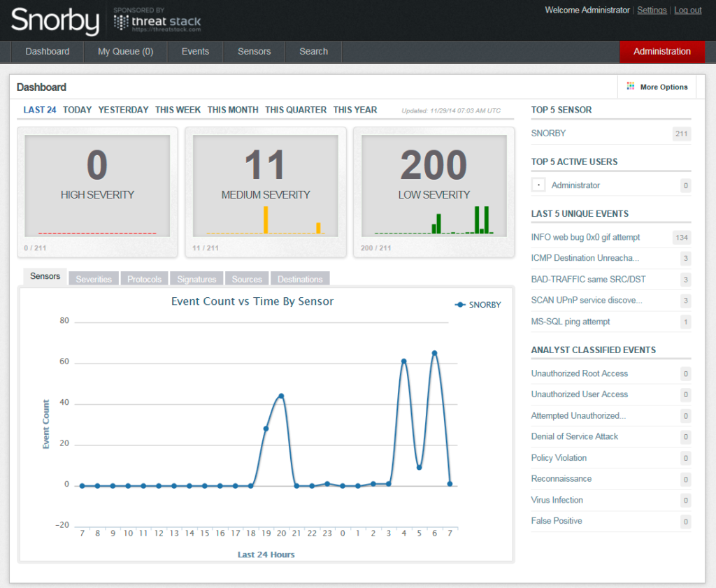
Task: Open Reconnaissance classification
Action: 561,479
